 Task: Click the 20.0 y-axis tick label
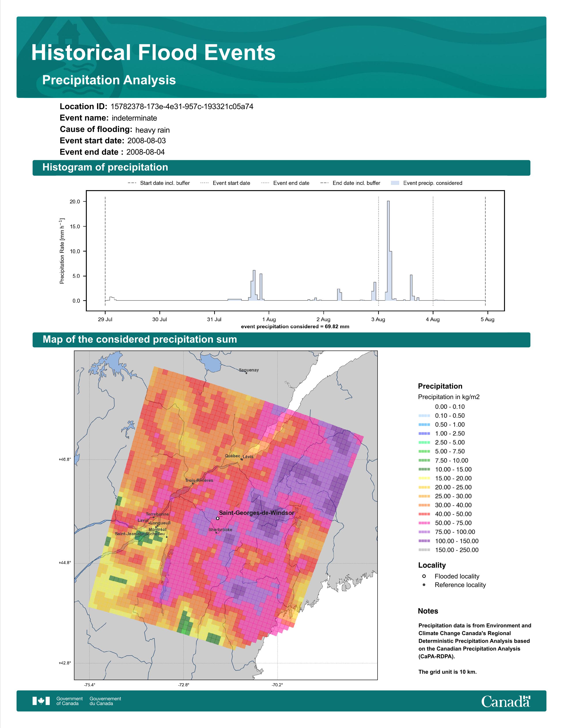75,202
